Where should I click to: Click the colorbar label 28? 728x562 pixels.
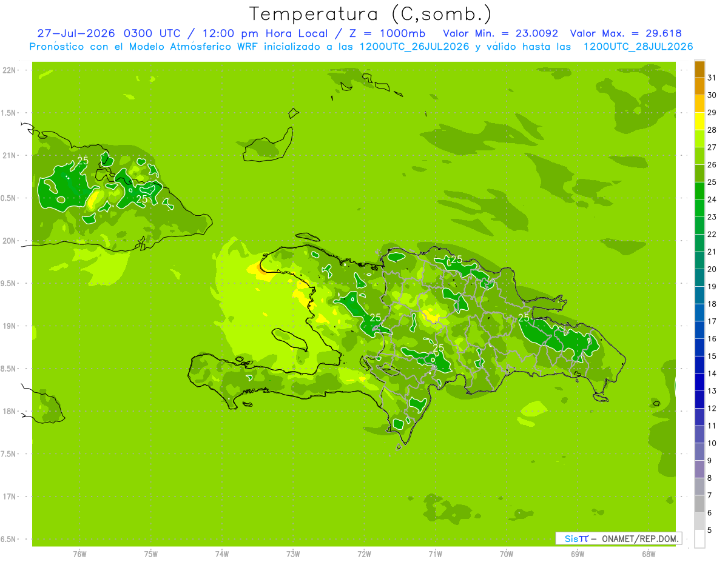[x=712, y=130]
